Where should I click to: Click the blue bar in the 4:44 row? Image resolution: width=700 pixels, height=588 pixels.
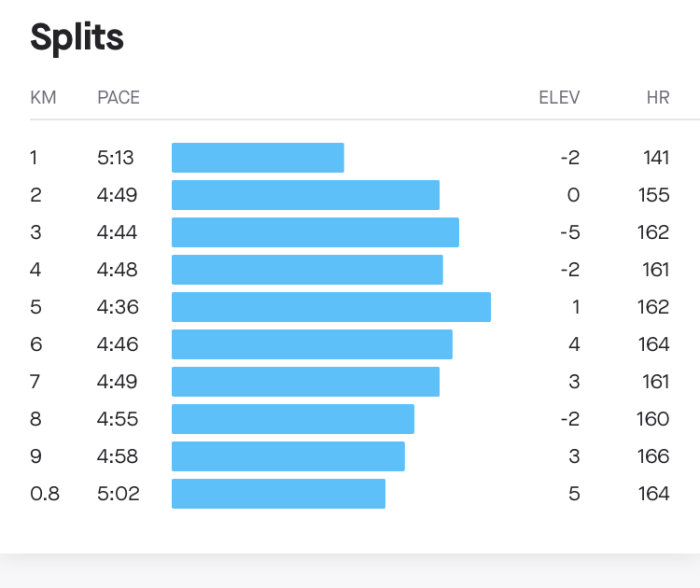[315, 232]
